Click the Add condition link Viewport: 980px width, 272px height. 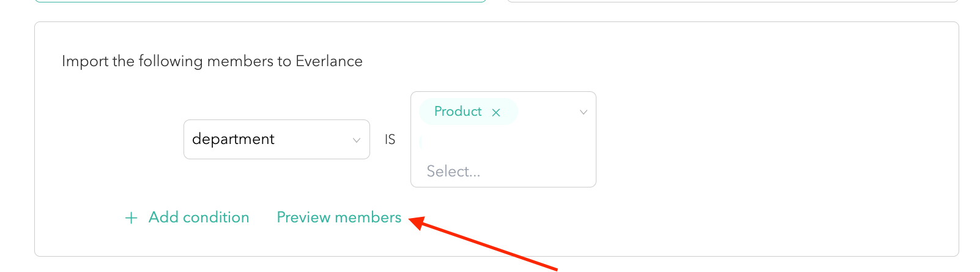coord(199,217)
